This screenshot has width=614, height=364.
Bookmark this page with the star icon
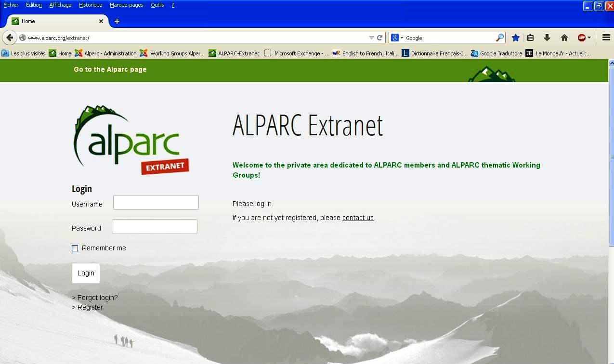point(515,38)
